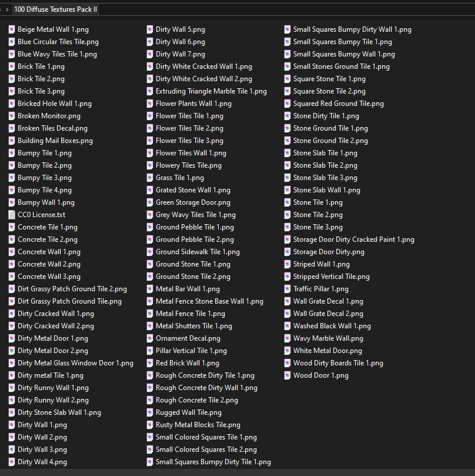This screenshot has height=476, width=475.
Task: Click the 100 Diffuse Textures Pack II breadcrumb
Action: coord(55,9)
